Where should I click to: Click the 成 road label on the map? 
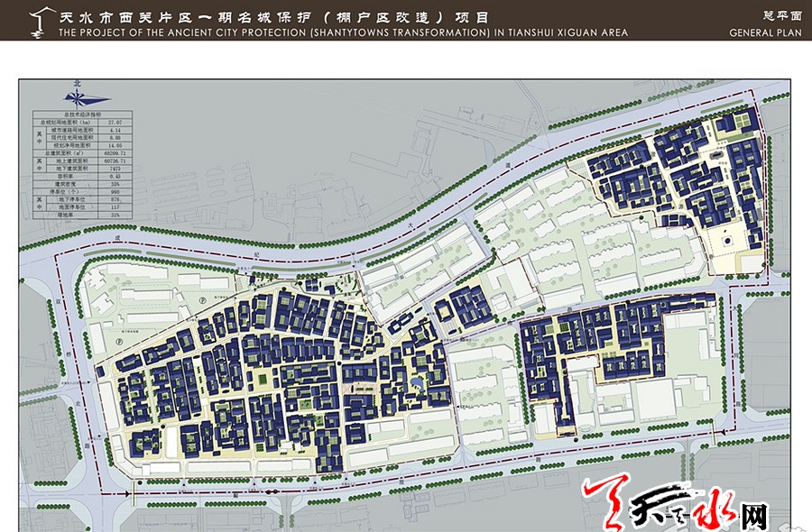117,238
